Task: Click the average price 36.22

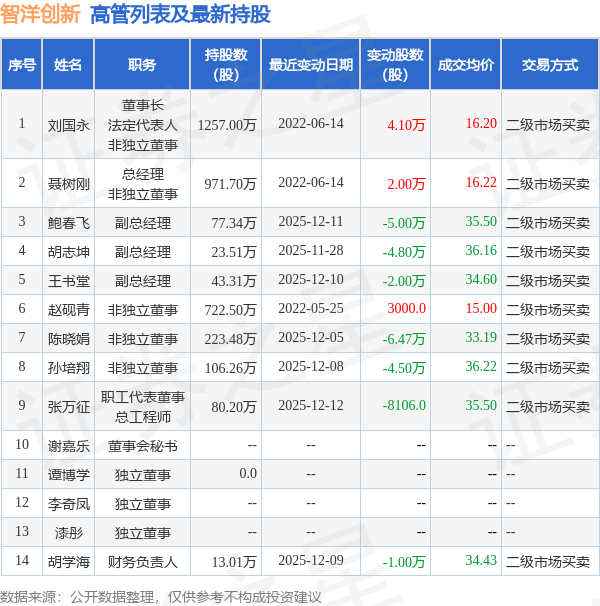Action: click(x=481, y=366)
